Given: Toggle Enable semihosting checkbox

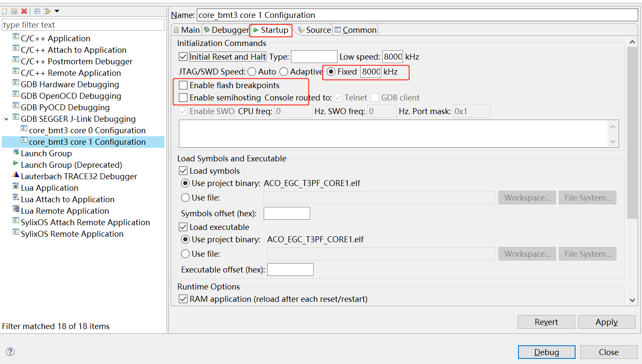Looking at the screenshot, I should coord(183,97).
